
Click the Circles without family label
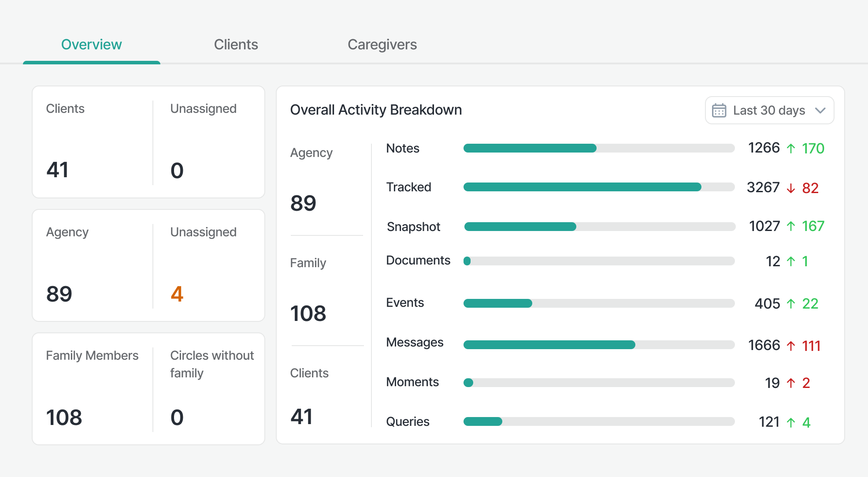pos(212,364)
